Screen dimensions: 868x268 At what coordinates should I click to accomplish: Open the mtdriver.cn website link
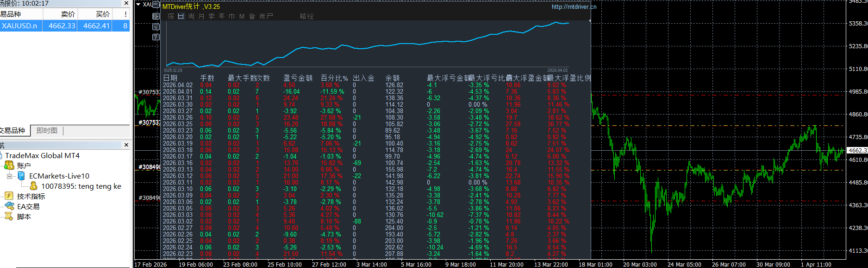pyautogui.click(x=574, y=6)
